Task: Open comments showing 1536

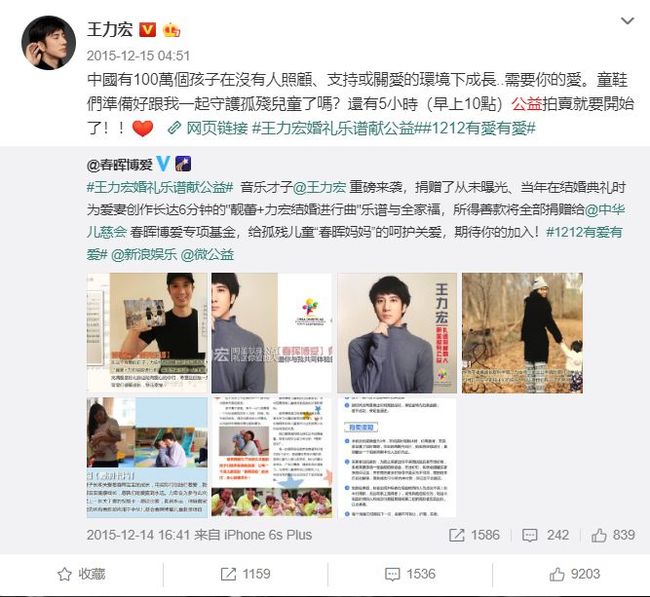Action: click(x=410, y=574)
